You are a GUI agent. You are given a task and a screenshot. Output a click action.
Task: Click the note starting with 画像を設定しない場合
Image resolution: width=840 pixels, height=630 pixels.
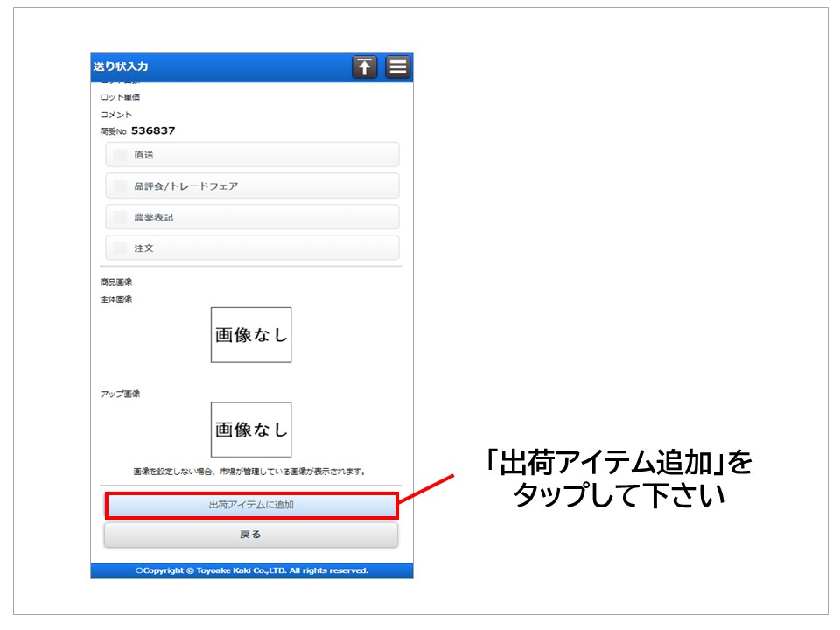[249, 471]
